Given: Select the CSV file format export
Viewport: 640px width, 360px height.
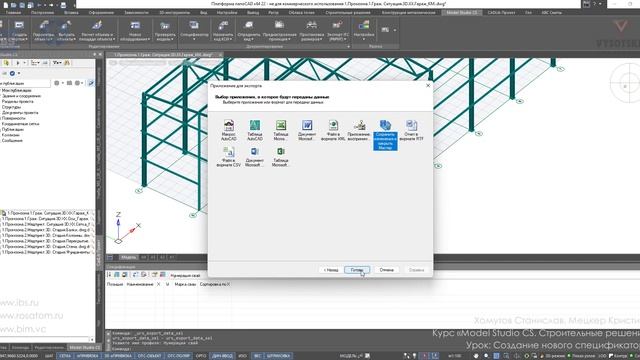Looking at the screenshot, I should (x=229, y=157).
